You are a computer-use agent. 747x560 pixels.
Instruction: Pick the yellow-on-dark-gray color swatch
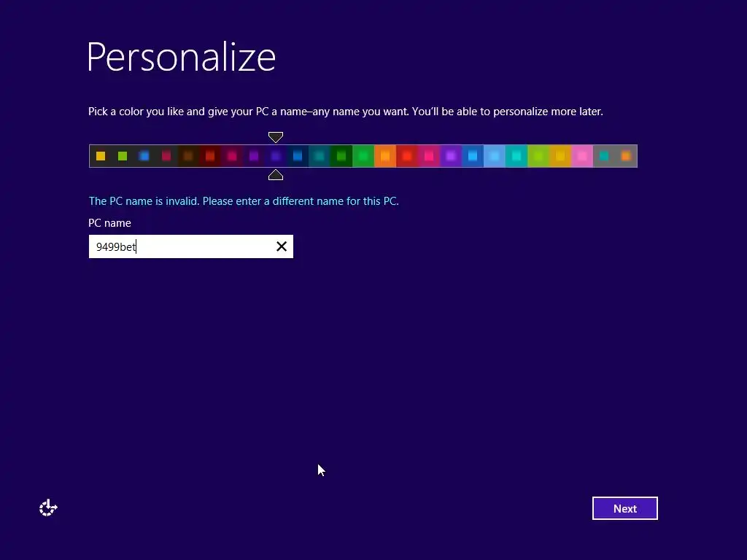click(101, 156)
